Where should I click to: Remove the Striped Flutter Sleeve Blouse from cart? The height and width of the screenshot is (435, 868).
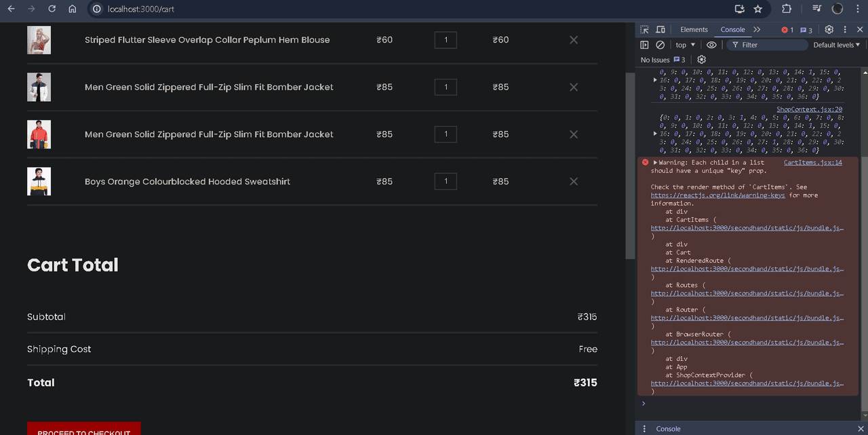(574, 40)
